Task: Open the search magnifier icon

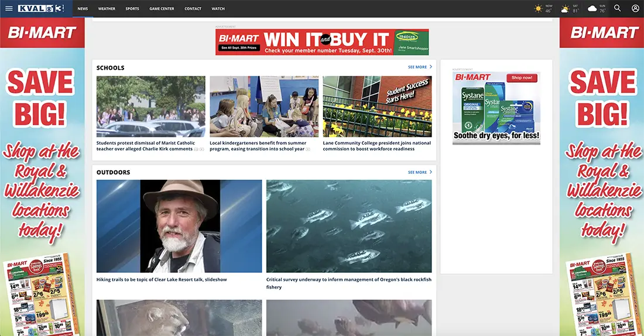Action: (617, 8)
